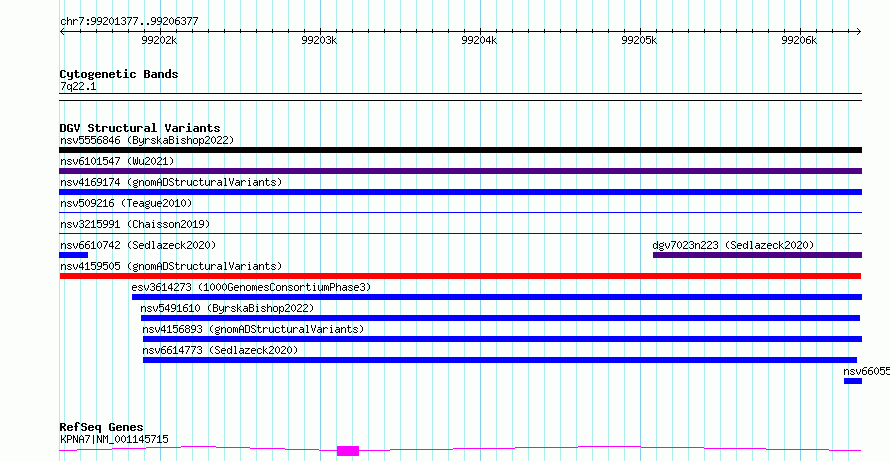Click the short nsv6610742 blue bar
Screen dimensions: 890x461
74,255
